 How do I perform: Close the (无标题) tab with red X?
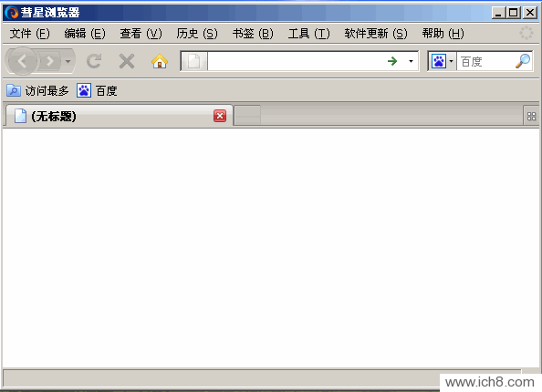pyautogui.click(x=220, y=116)
